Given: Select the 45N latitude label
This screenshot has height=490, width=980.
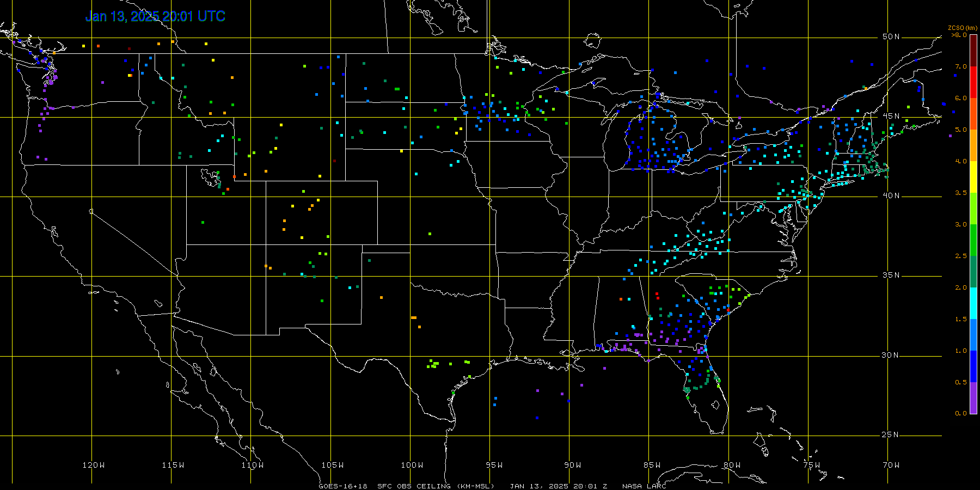Looking at the screenshot, I should pos(891,116).
